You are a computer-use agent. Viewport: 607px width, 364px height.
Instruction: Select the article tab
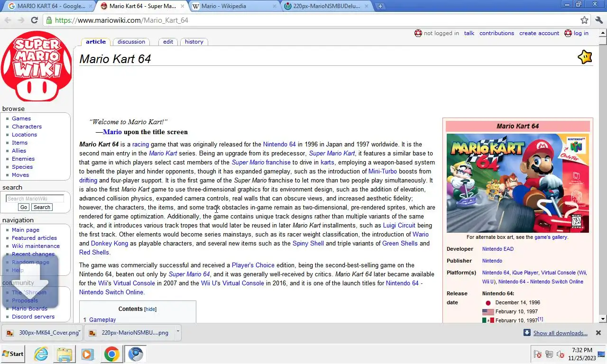96,42
